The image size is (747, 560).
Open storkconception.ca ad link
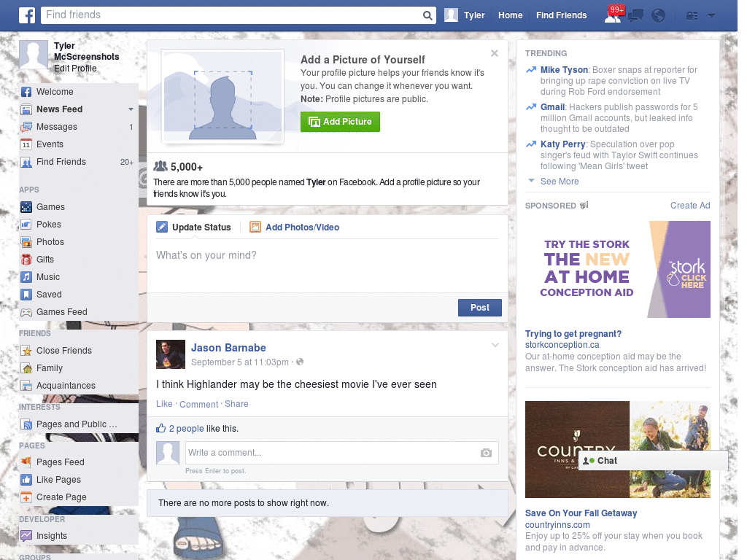pyautogui.click(x=562, y=345)
